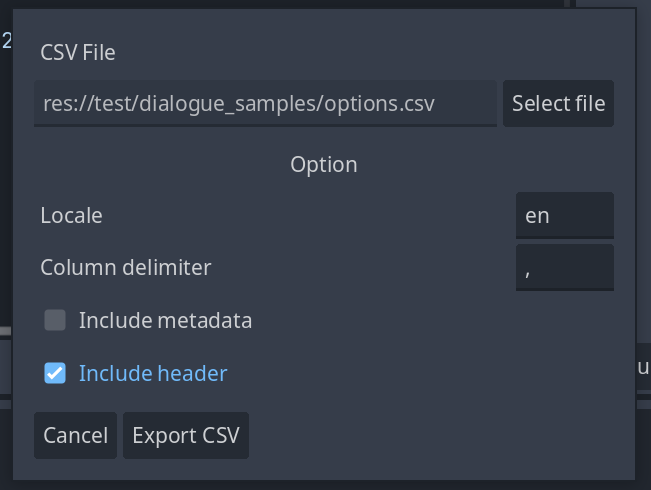This screenshot has height=490, width=651.
Task: Focus the Column delimiter comma field
Action: pyautogui.click(x=564, y=267)
